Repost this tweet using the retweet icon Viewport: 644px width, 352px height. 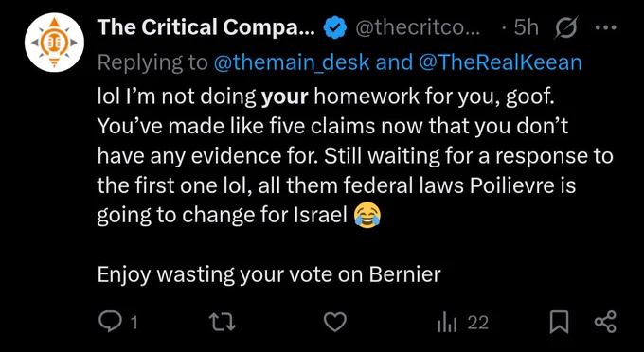coord(223,322)
